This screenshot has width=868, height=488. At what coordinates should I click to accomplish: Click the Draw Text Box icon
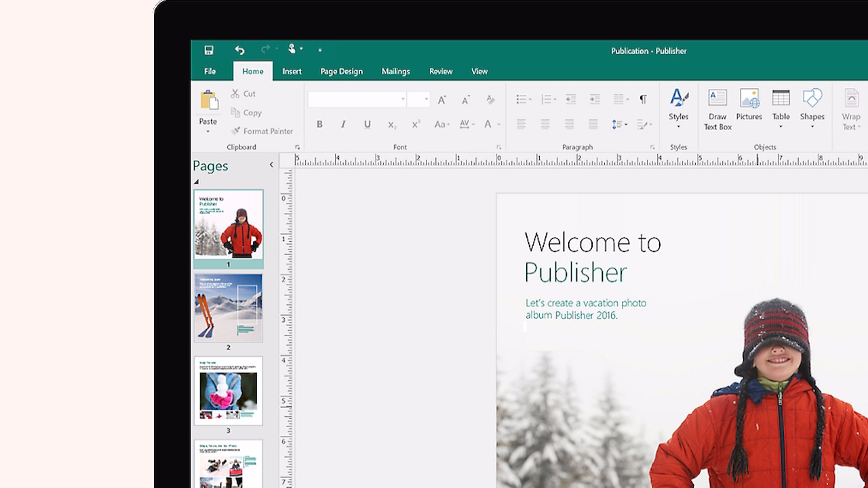tap(717, 98)
